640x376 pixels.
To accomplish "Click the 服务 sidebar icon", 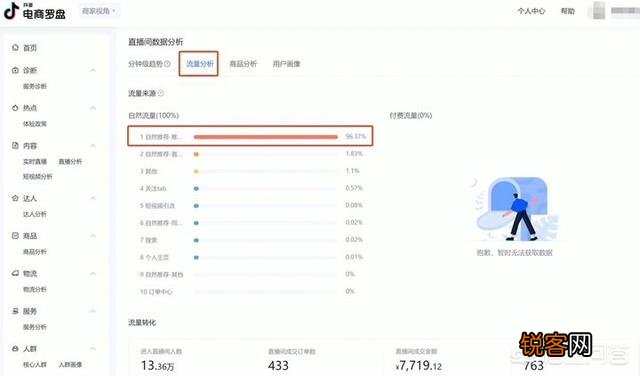I will pos(15,311).
